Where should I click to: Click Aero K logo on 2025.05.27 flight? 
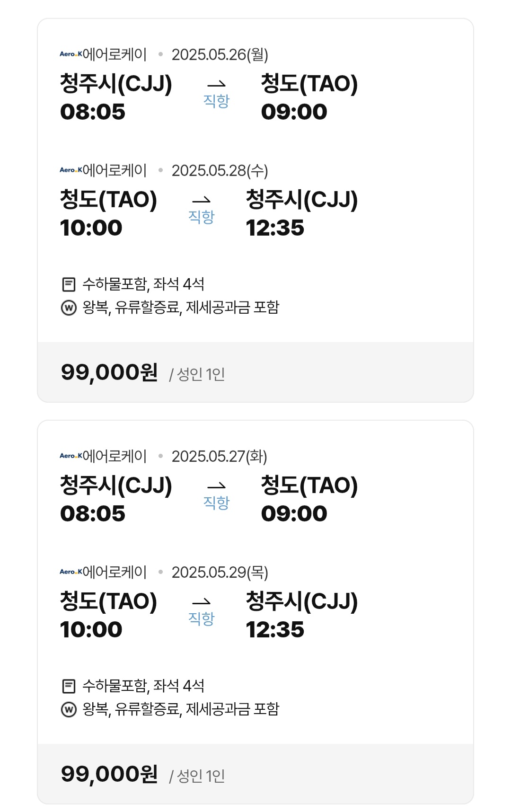point(71,456)
